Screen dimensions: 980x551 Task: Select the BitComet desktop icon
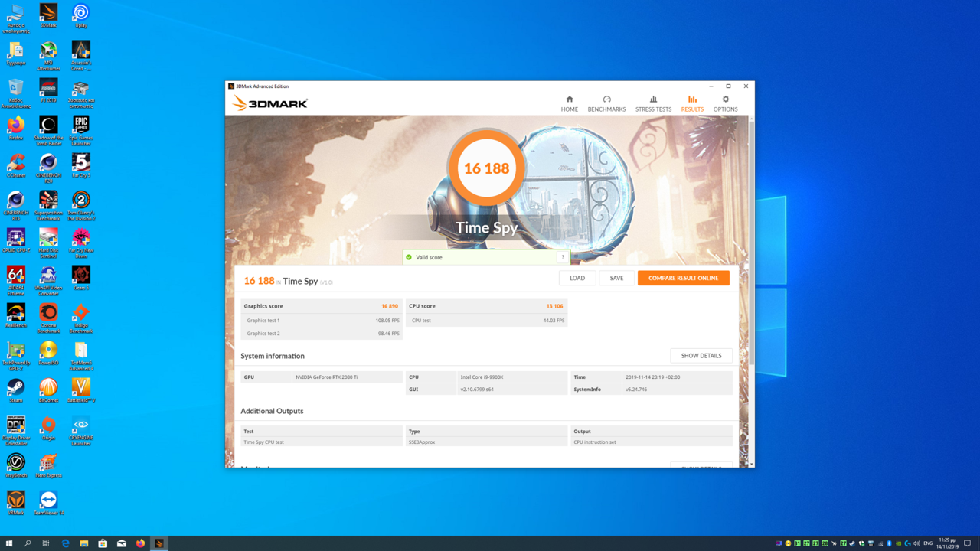point(48,390)
